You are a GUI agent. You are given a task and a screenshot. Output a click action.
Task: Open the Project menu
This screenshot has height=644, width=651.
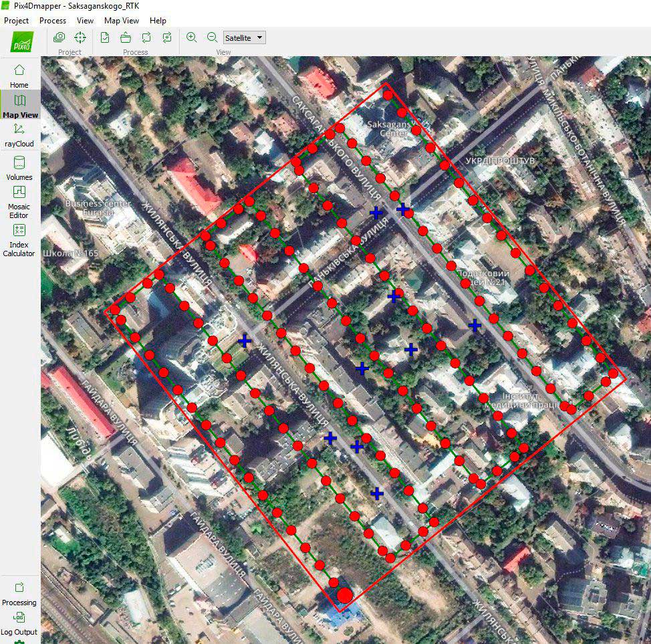pyautogui.click(x=16, y=21)
